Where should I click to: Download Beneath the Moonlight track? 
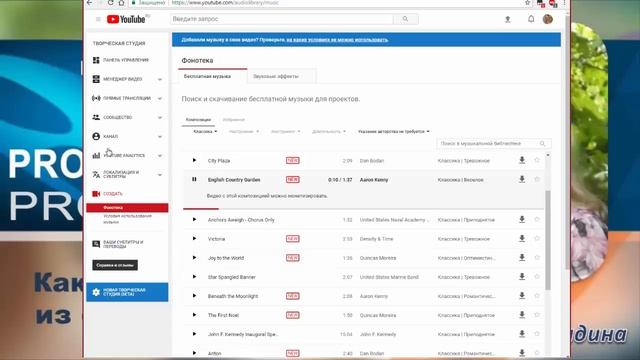coord(522,296)
